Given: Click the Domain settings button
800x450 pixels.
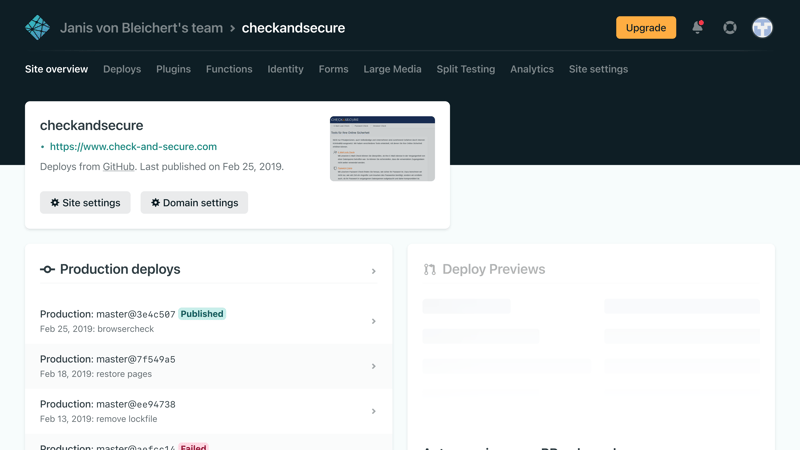Looking at the screenshot, I should click(x=194, y=203).
